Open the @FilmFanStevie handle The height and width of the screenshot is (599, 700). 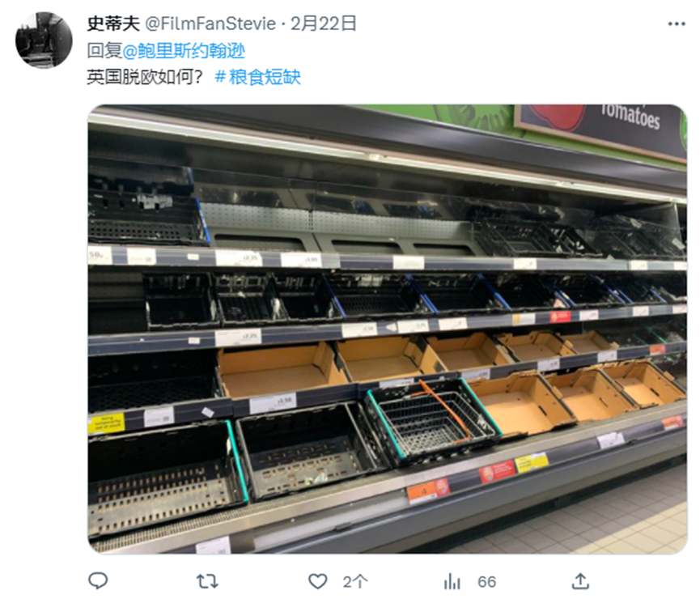[x=210, y=23]
